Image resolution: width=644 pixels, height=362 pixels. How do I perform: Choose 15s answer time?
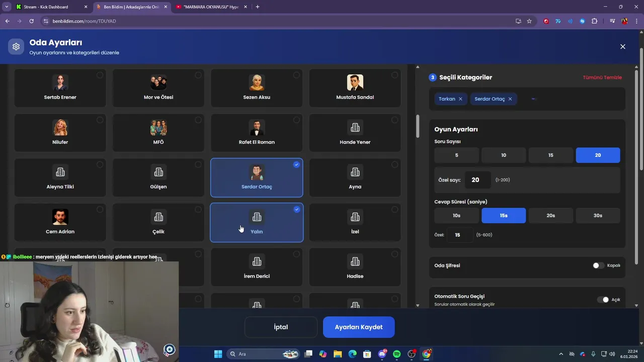coord(504,216)
